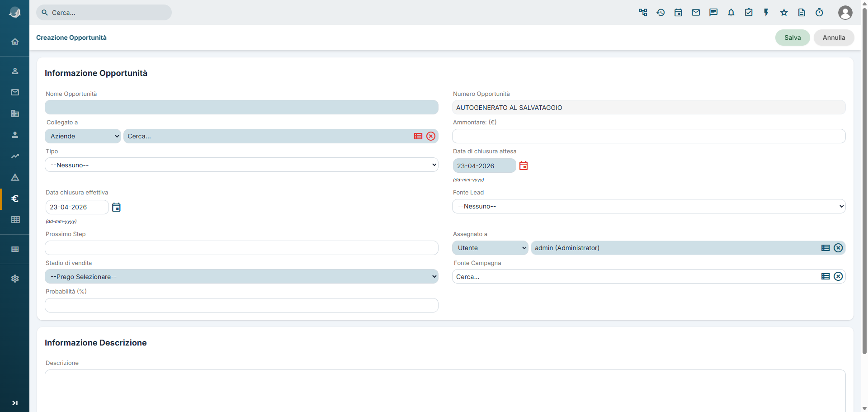Click the Creazione Opportunità title
The image size is (868, 412).
[x=71, y=38]
